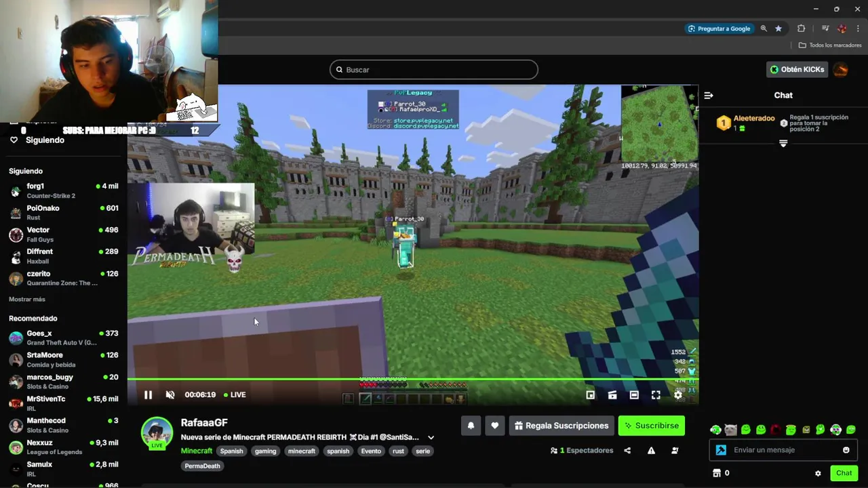Open Samulx recommended channel

click(64, 469)
